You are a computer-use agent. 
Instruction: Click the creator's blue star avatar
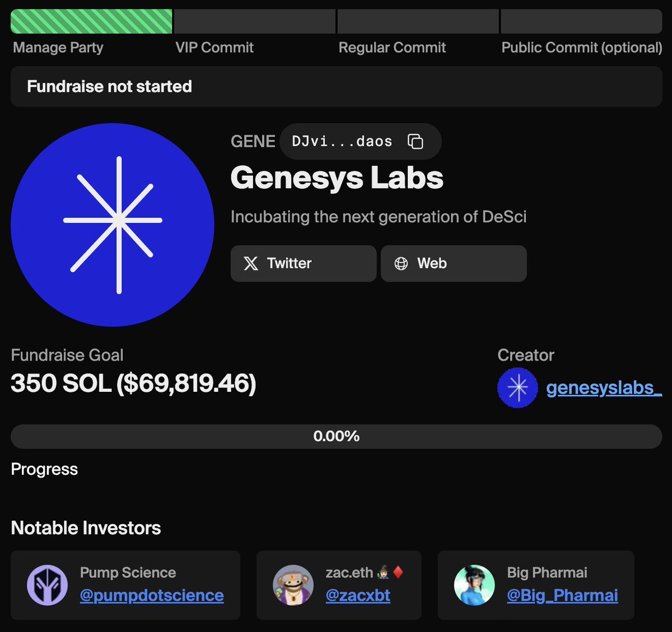(517, 387)
